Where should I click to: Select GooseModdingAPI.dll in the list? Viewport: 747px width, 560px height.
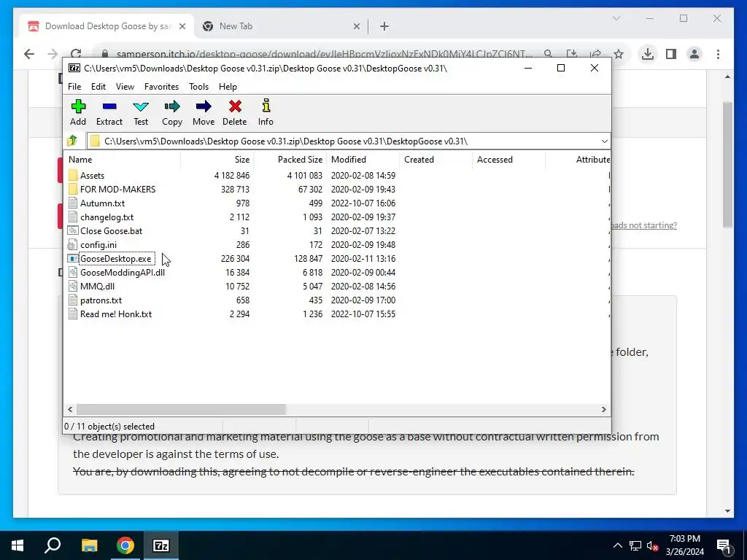pyautogui.click(x=123, y=273)
